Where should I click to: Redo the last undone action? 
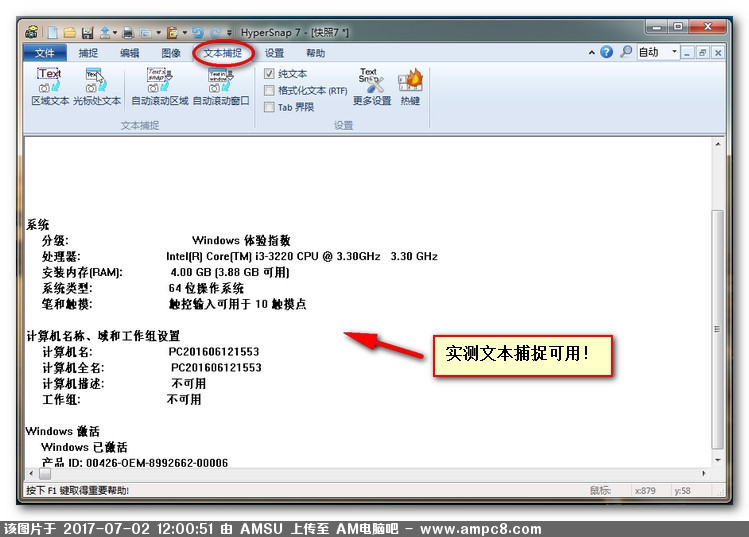[215, 32]
